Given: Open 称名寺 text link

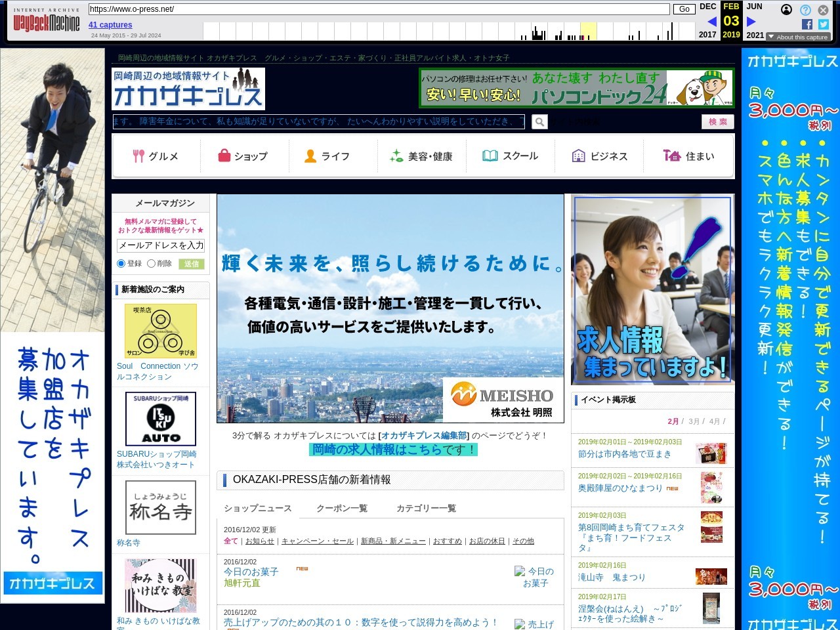Looking at the screenshot, I should [x=129, y=543].
